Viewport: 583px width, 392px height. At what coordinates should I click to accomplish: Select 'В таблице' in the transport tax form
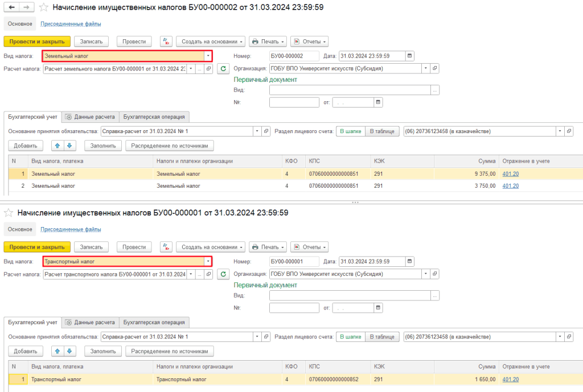click(382, 337)
